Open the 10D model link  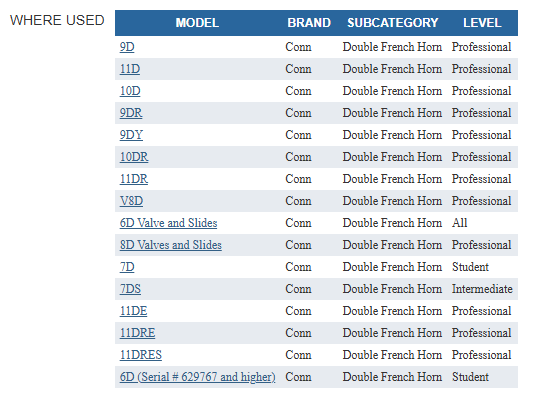(x=130, y=91)
